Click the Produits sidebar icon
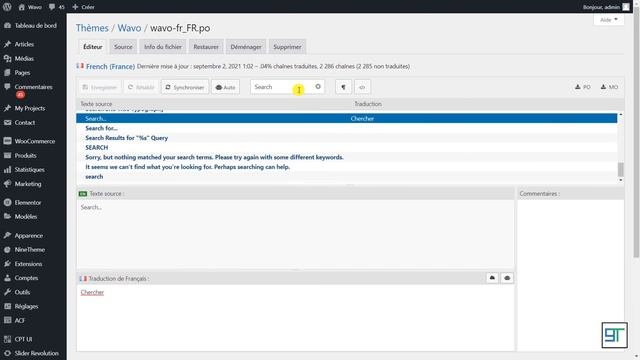The width and height of the screenshot is (640, 360). coord(7,156)
